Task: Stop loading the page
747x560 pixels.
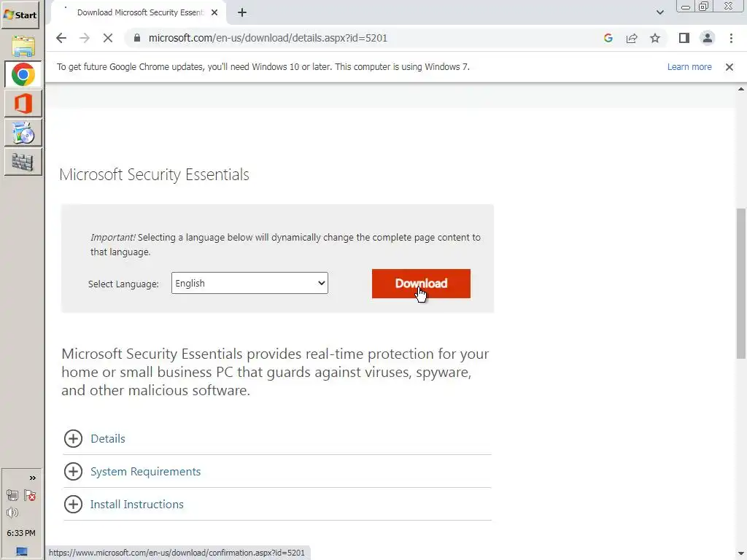Action: click(108, 39)
